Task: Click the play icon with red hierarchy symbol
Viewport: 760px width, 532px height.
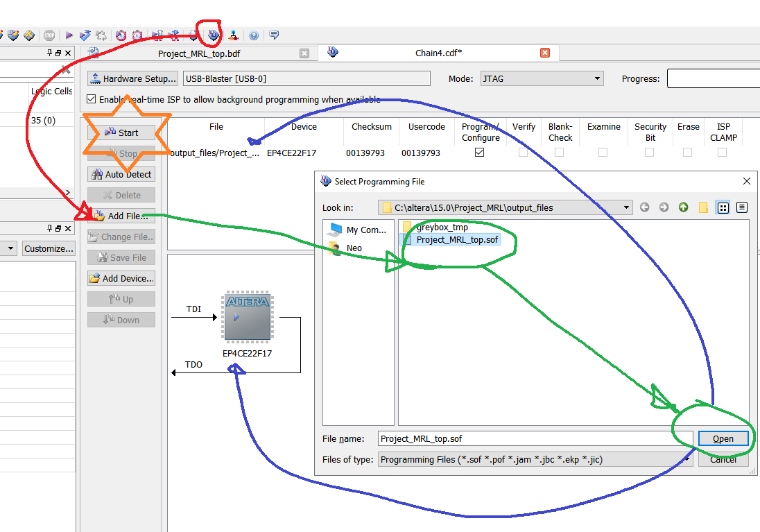Action: [x=157, y=35]
